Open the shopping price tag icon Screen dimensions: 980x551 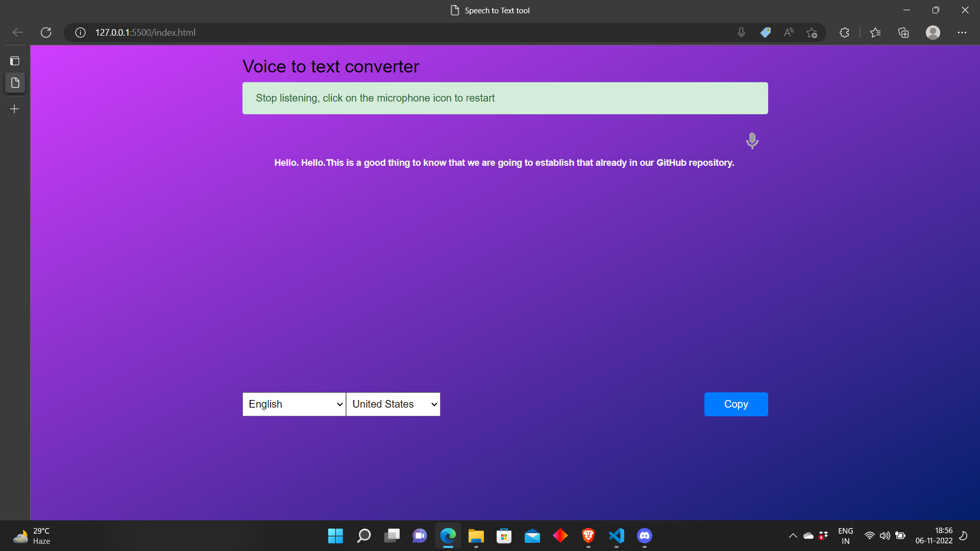[765, 33]
